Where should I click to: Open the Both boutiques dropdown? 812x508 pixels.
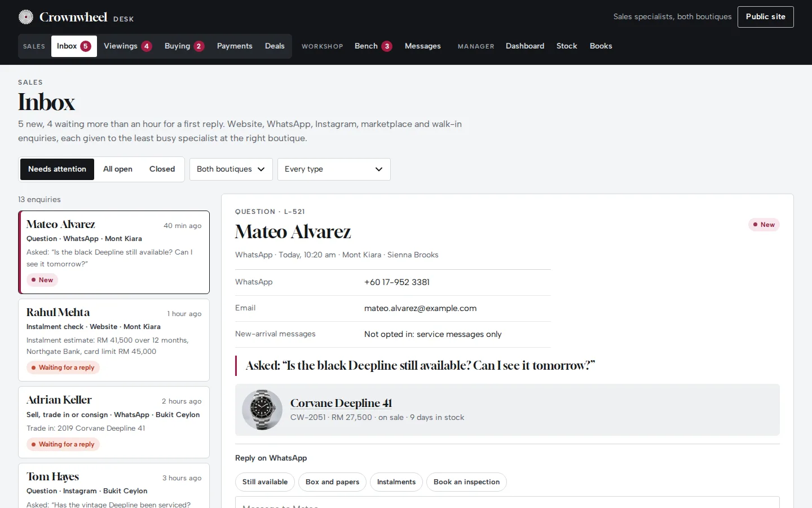coord(231,169)
